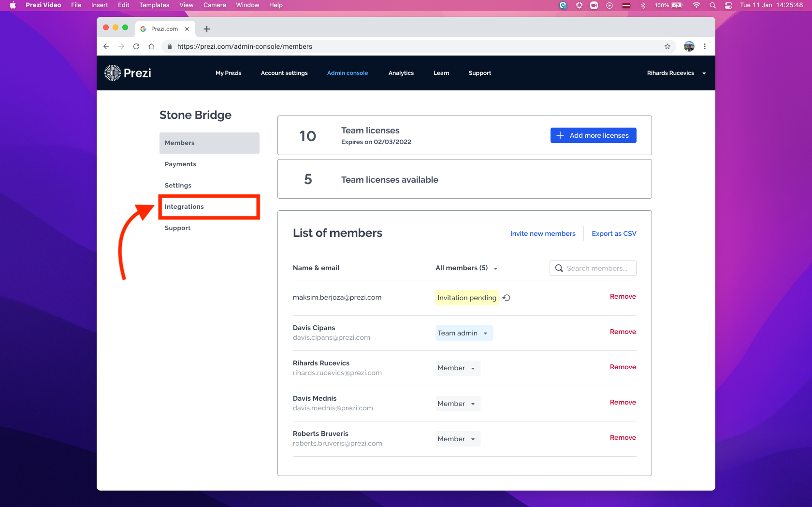Image resolution: width=812 pixels, height=507 pixels.
Task: Focus the Search members field
Action: click(x=597, y=268)
